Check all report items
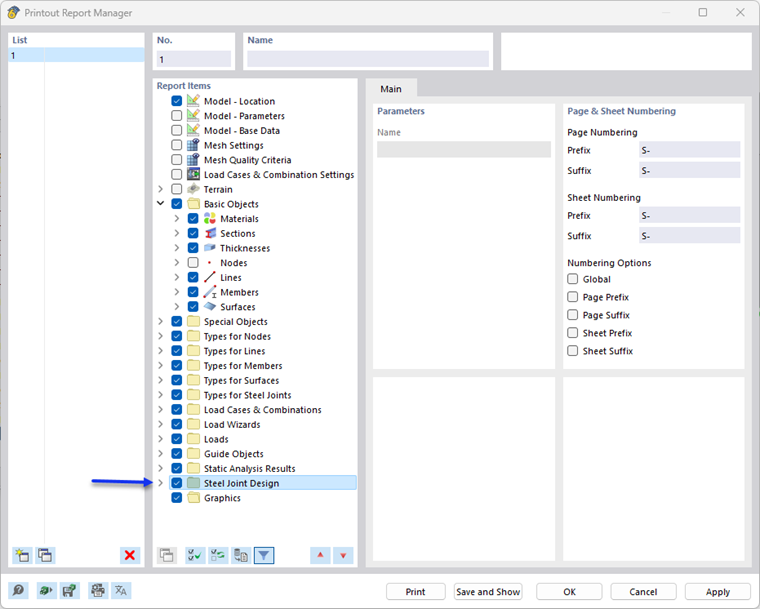Screen dimensions: 760x609 coord(195,555)
